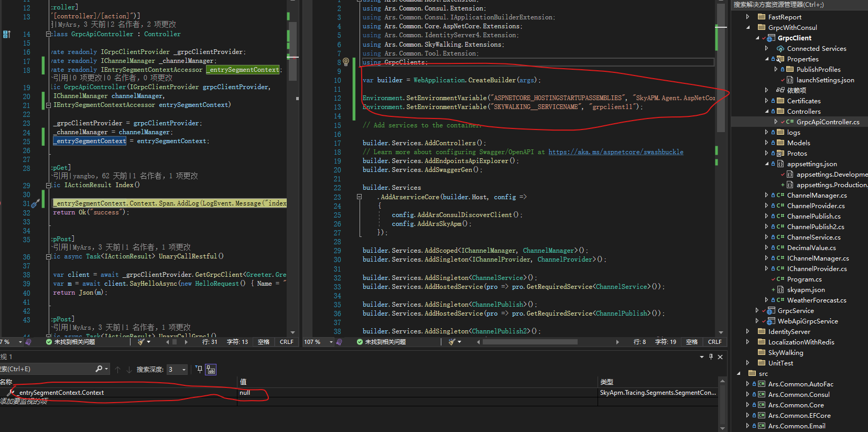Collapse the Controllers folder
This screenshot has height=432, width=868.
pos(767,111)
